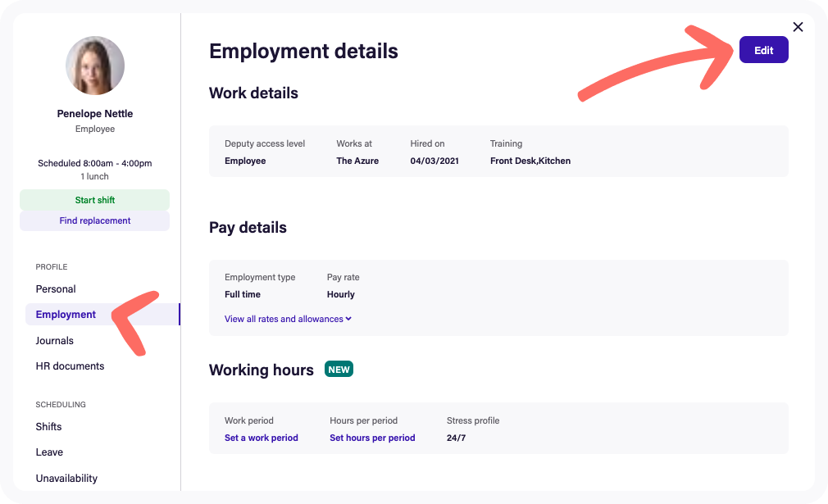
Task: Select the Employment sidebar item
Action: click(66, 315)
